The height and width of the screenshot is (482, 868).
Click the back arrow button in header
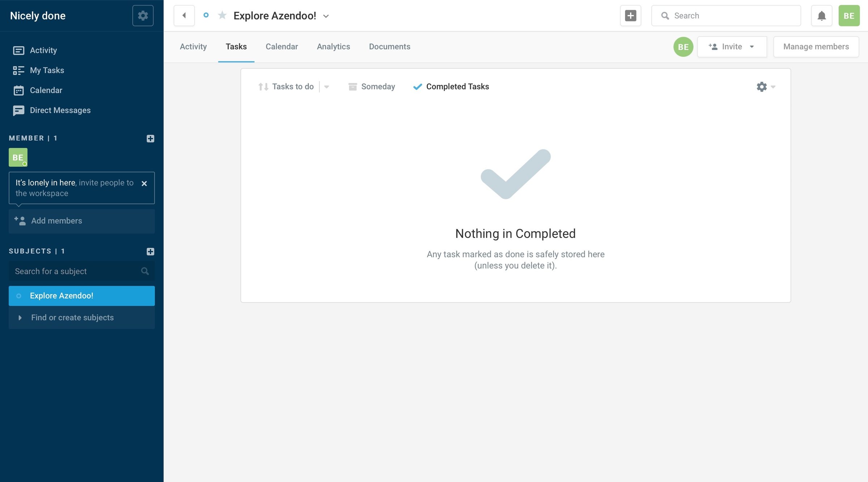click(184, 16)
